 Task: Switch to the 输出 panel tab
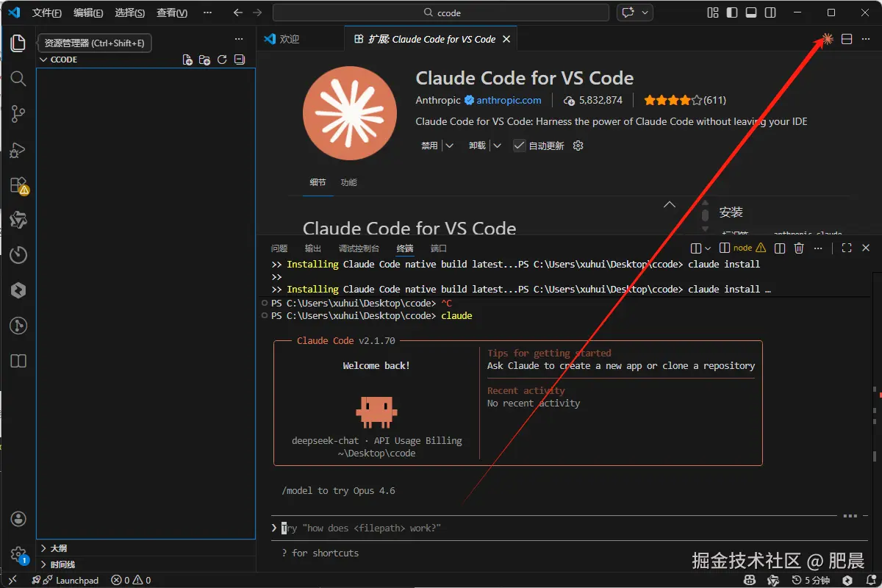313,248
